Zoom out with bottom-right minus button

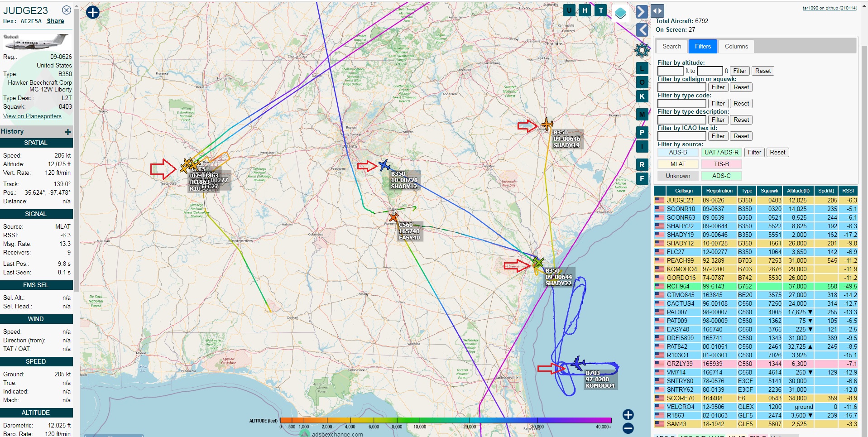click(628, 428)
